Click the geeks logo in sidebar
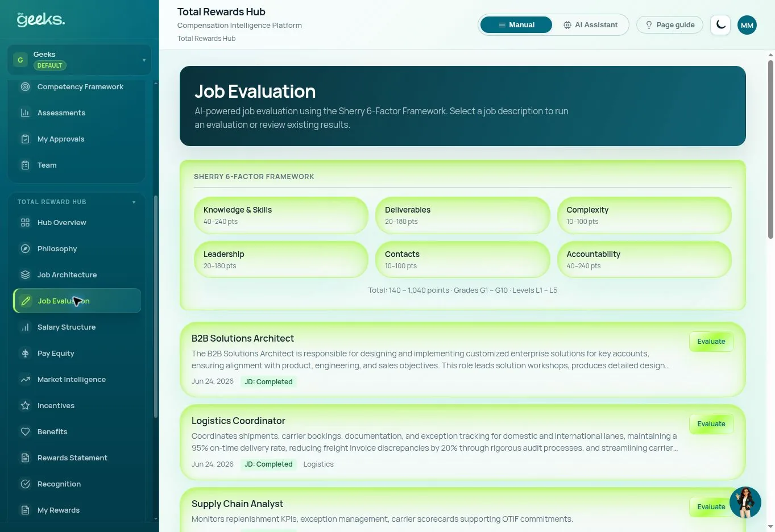The width and height of the screenshot is (775, 532). click(x=40, y=19)
